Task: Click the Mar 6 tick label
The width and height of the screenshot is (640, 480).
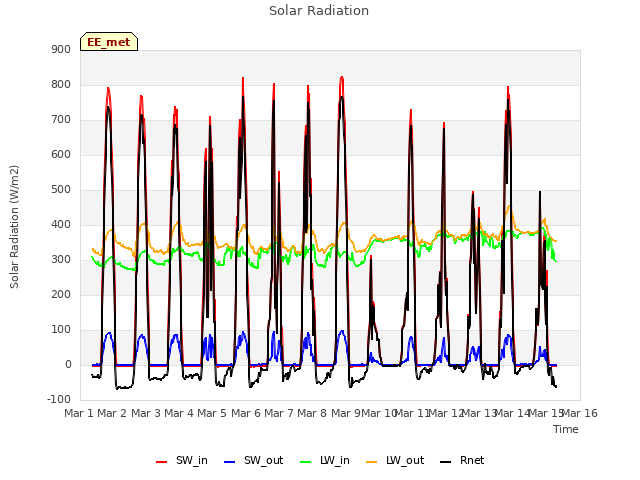Action: tap(246, 413)
